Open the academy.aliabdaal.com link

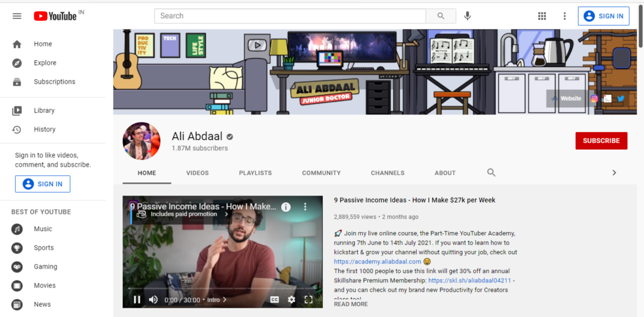377,262
